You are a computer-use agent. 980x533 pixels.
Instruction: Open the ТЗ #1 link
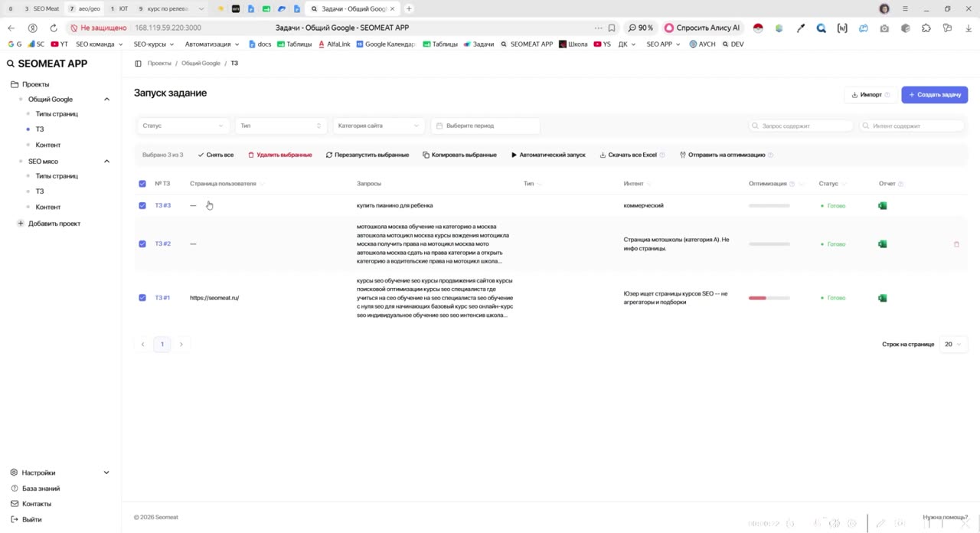click(162, 298)
